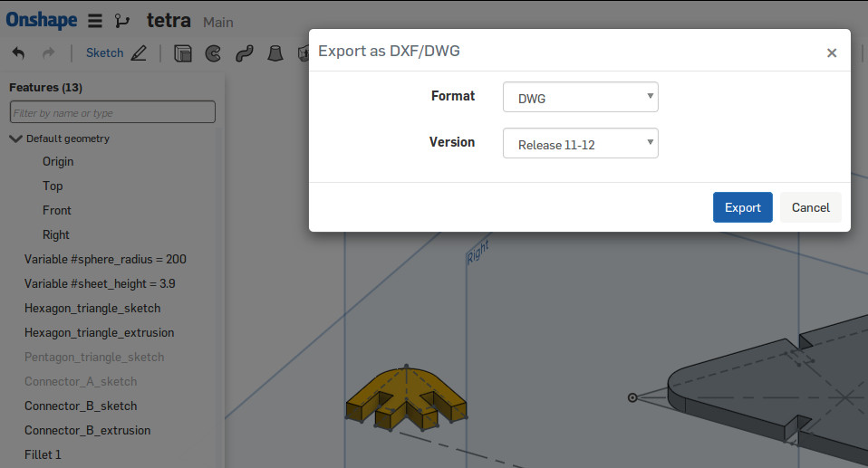Select the Sweep tool icon
This screenshot has height=468, width=868.
click(x=244, y=53)
